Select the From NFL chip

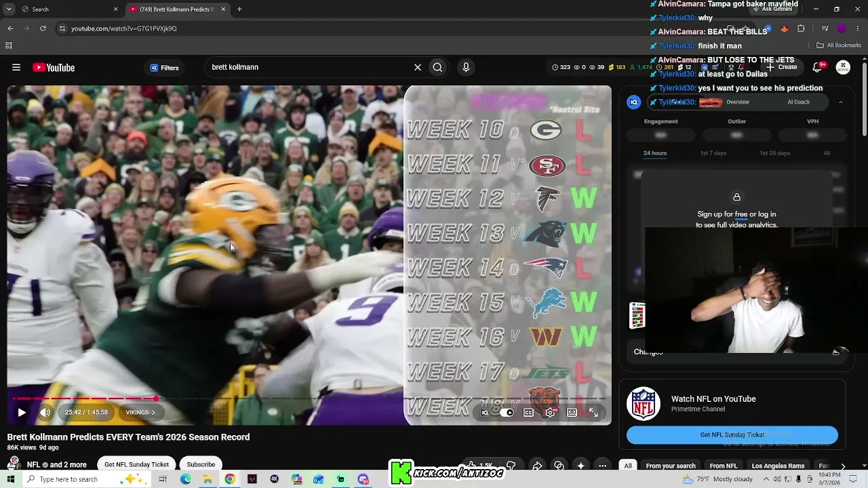tap(723, 466)
